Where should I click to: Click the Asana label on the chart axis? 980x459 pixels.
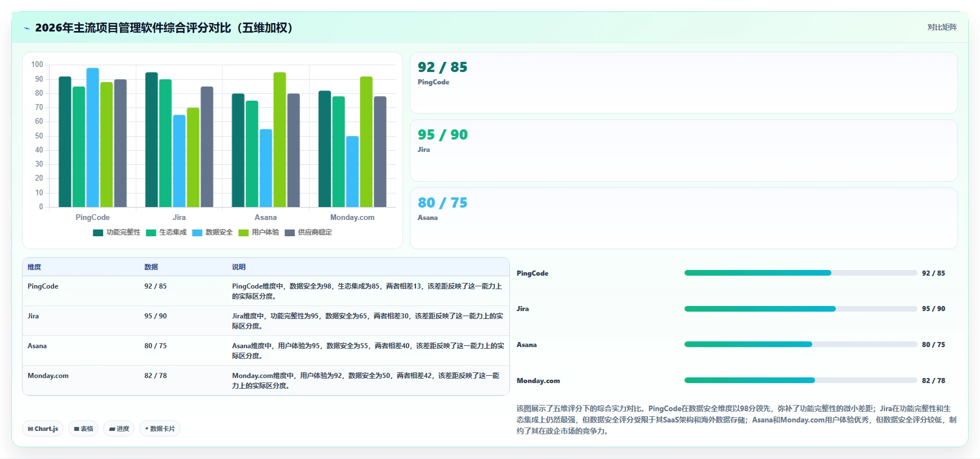tap(266, 217)
